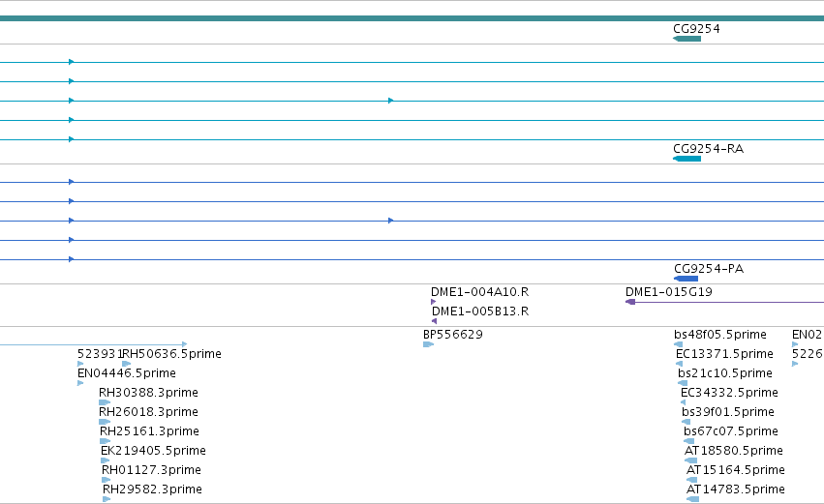The image size is (824, 504).
Task: Select the CG9254 gene arrow glyph
Action: [x=687, y=39]
